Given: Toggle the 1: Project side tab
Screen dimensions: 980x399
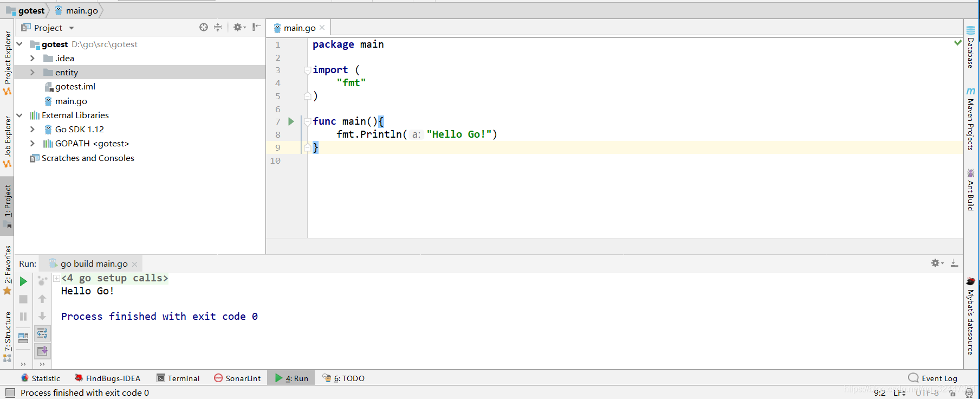Looking at the screenshot, I should point(7,206).
